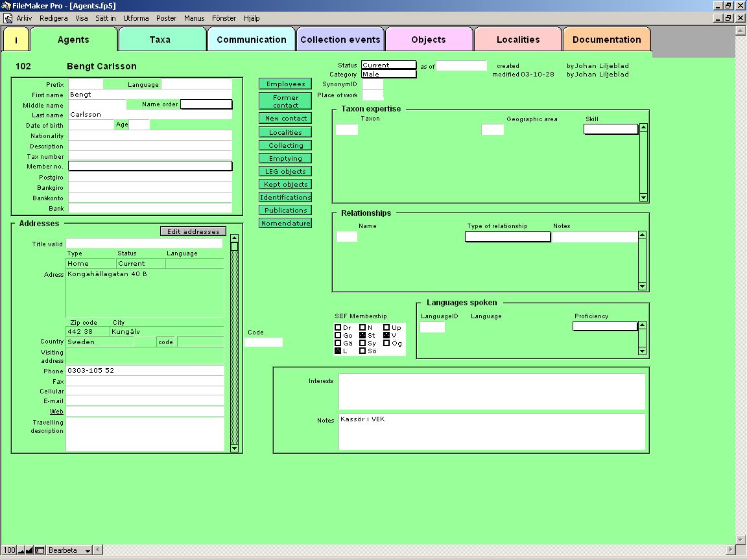Click the horizontal scrollbar left arrow
747x560 pixels.
click(x=98, y=550)
